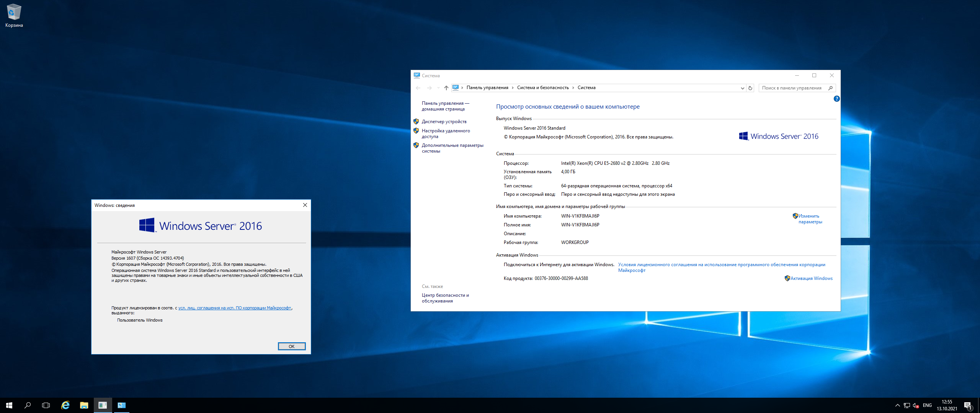Open File Explorer from the taskbar
Image resolution: width=980 pixels, height=413 pixels.
[x=84, y=405]
